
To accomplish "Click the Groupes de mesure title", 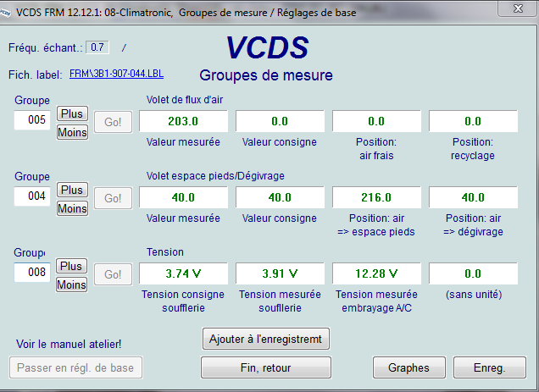I will [266, 75].
